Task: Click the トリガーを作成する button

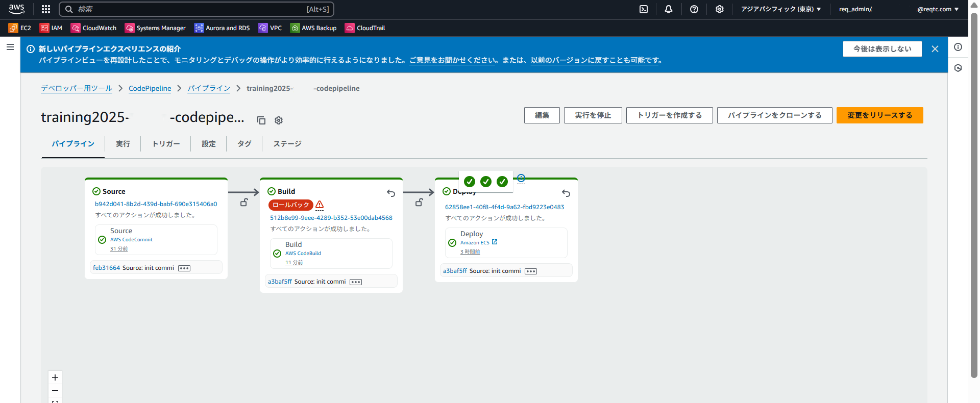Action: pyautogui.click(x=670, y=115)
